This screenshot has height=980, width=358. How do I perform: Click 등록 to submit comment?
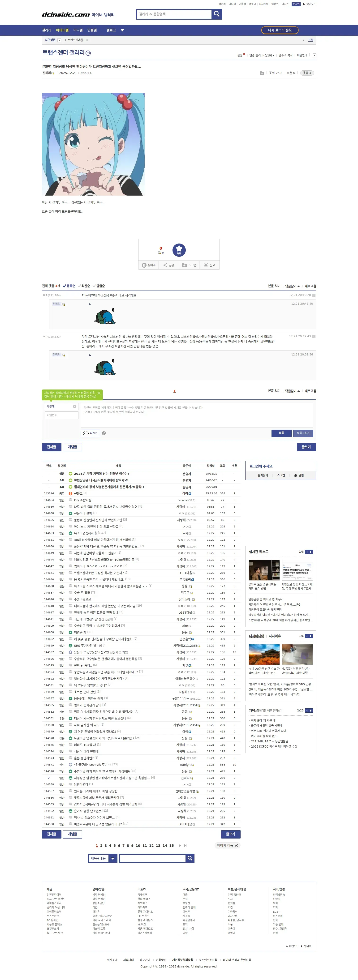tap(281, 433)
